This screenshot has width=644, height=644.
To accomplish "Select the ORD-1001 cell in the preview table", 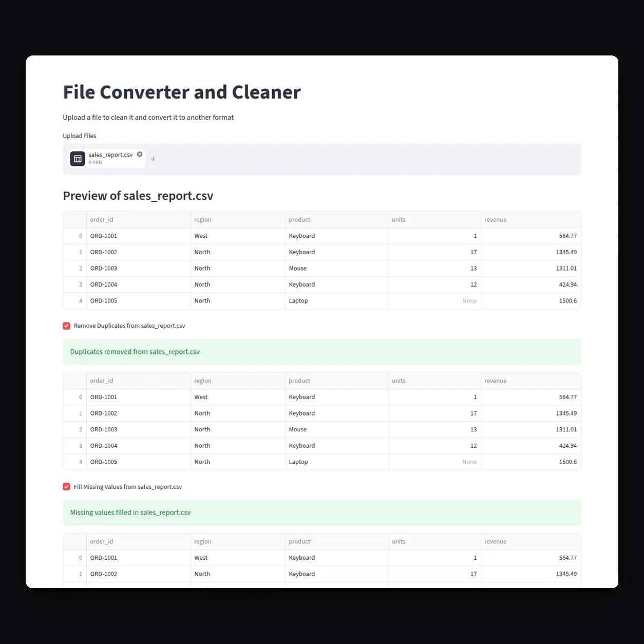I will click(x=138, y=236).
